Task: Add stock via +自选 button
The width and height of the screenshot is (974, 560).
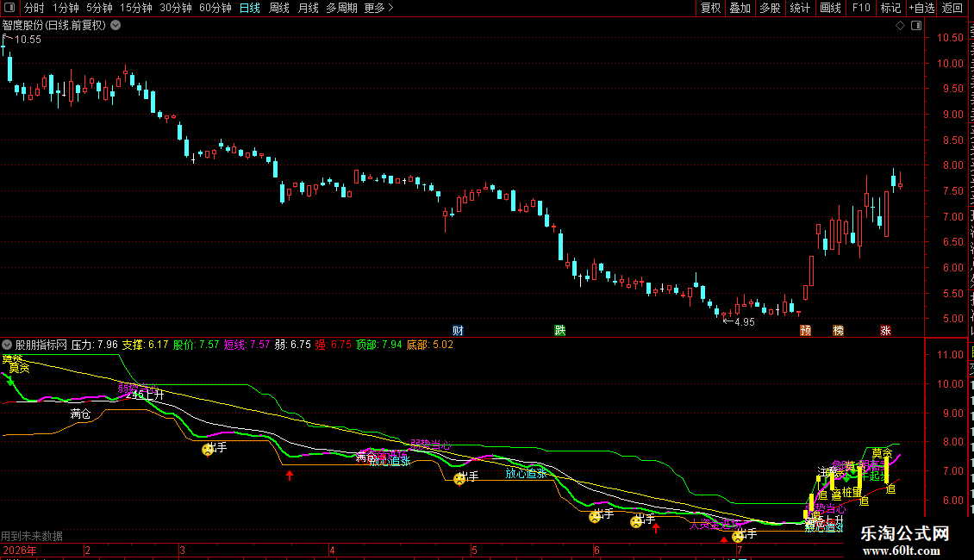Action: tap(921, 8)
